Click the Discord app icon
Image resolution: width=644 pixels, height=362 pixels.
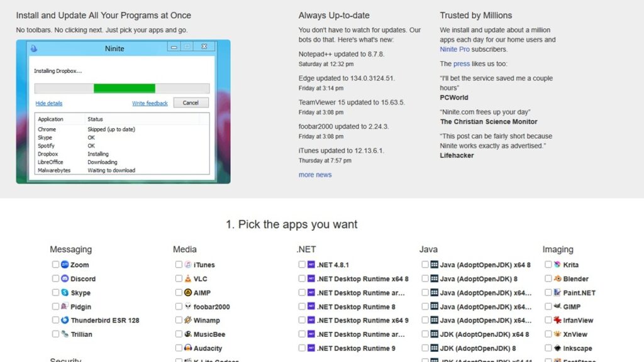(x=65, y=278)
